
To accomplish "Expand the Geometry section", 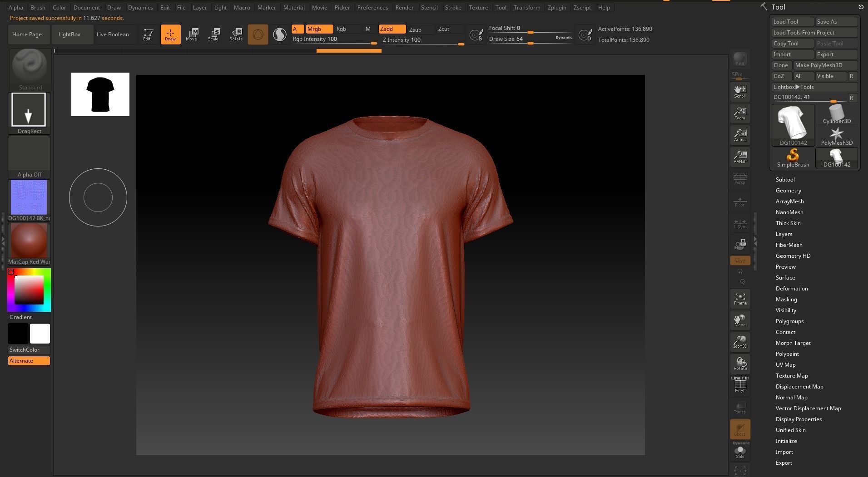I will pyautogui.click(x=788, y=191).
